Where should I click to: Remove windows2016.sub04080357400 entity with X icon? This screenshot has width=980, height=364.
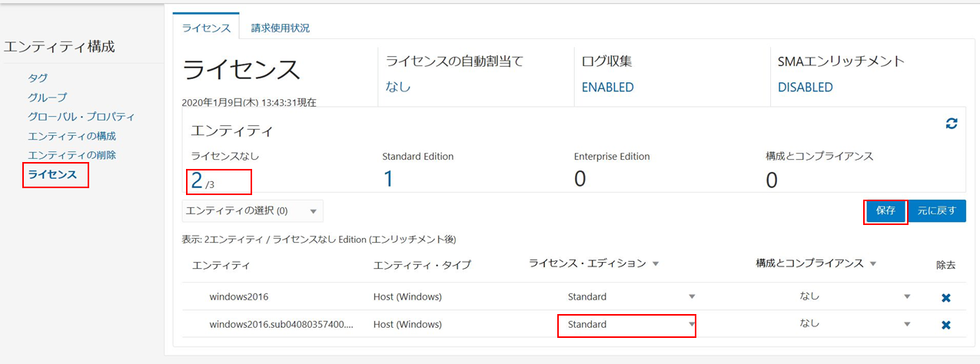[946, 325]
